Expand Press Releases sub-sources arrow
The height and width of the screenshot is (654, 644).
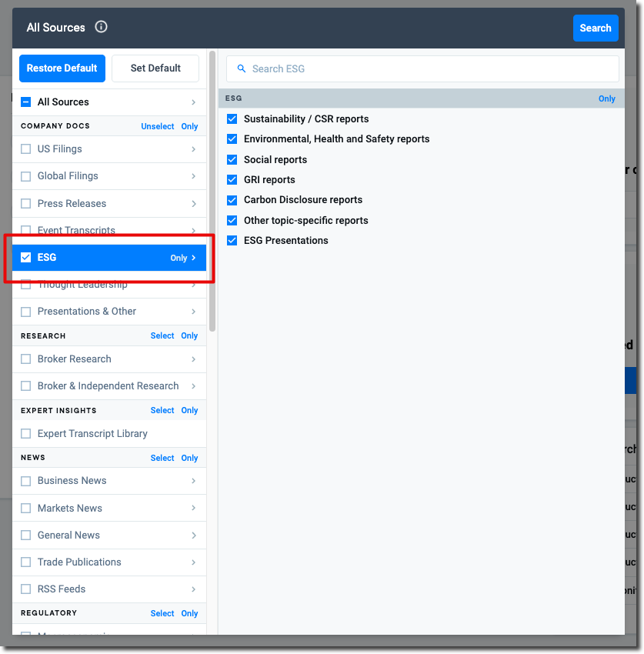tap(193, 204)
